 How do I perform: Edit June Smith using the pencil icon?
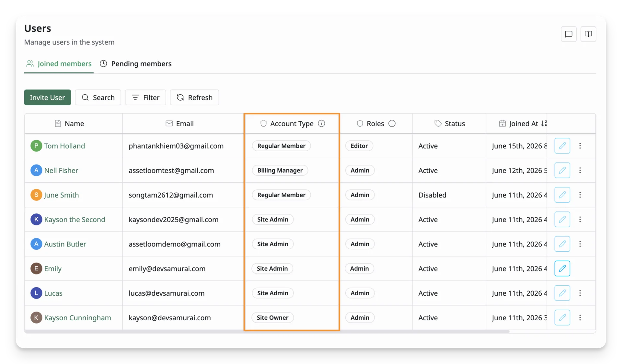coord(562,195)
